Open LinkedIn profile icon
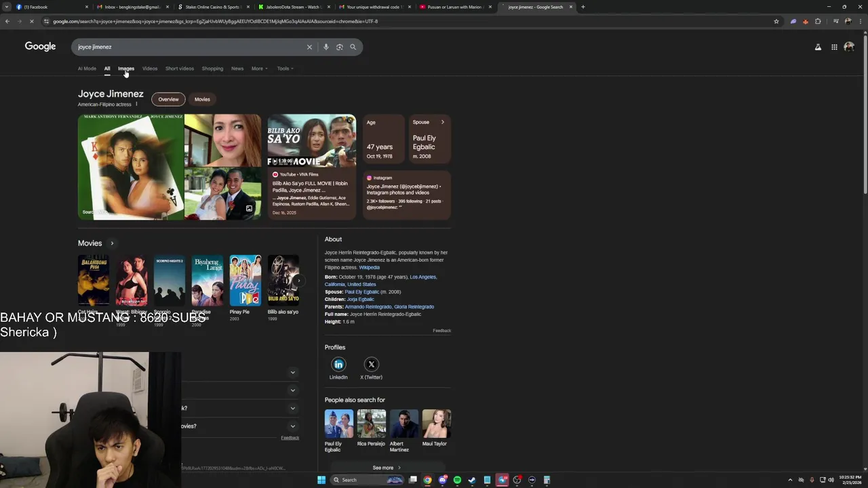Screen dimensions: 868x488 pos(338,365)
